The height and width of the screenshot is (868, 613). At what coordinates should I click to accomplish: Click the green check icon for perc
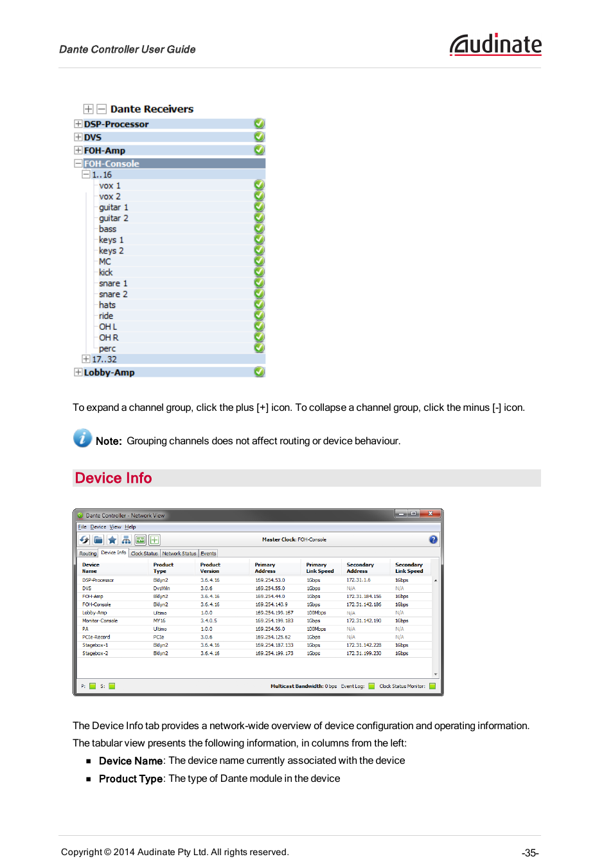[x=259, y=348]
